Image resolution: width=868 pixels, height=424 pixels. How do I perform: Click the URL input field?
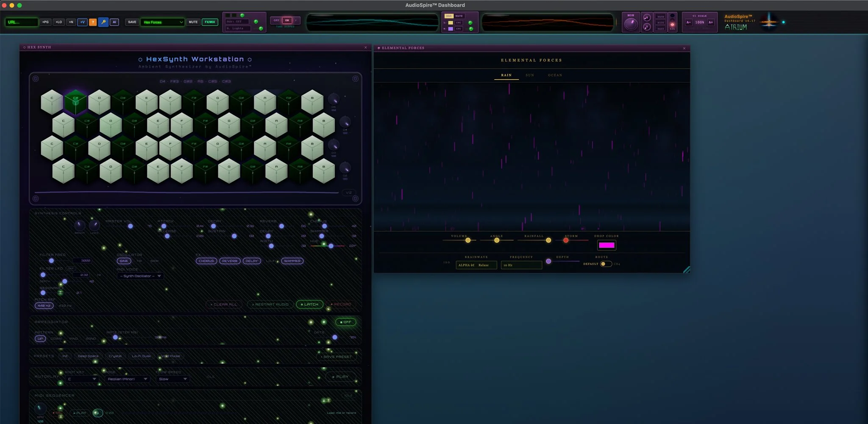click(22, 22)
